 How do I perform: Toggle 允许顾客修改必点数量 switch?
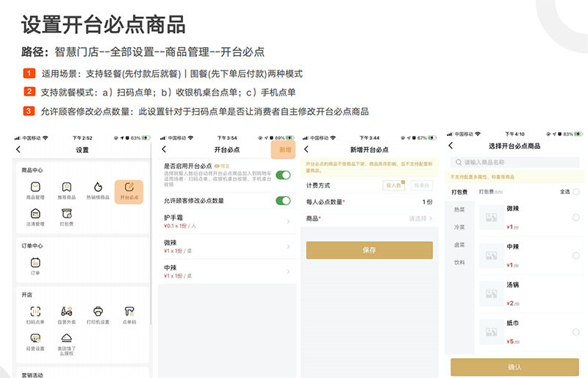(283, 201)
